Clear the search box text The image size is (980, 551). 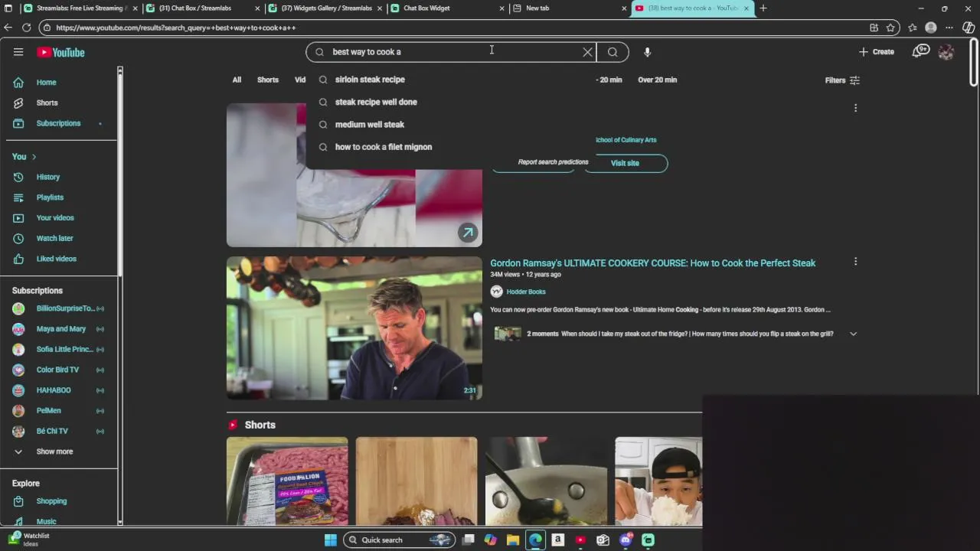tap(587, 52)
